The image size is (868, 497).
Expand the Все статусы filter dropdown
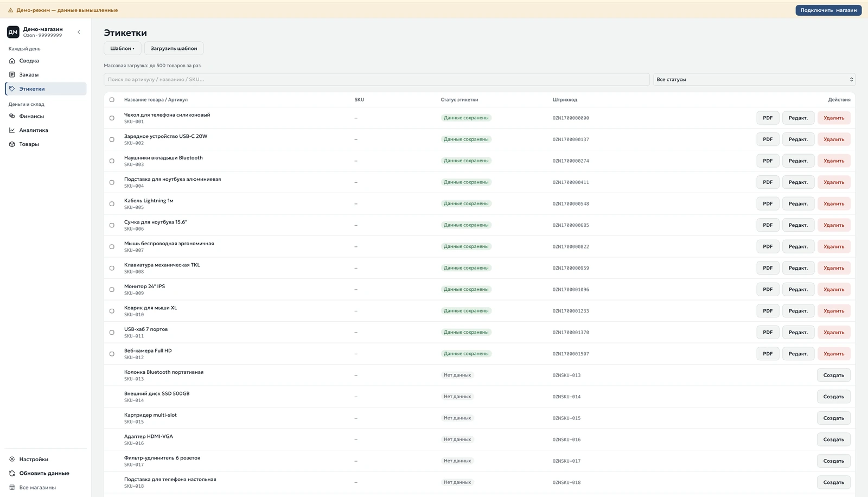click(754, 79)
